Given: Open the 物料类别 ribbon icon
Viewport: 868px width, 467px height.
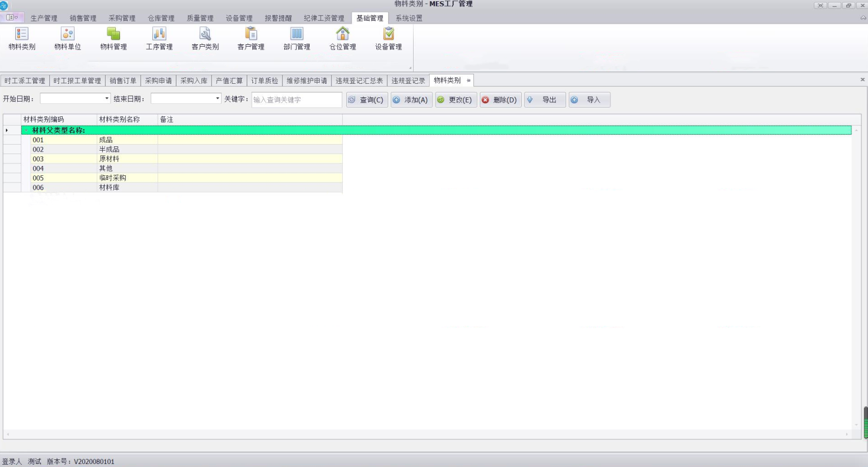Looking at the screenshot, I should click(x=22, y=39).
